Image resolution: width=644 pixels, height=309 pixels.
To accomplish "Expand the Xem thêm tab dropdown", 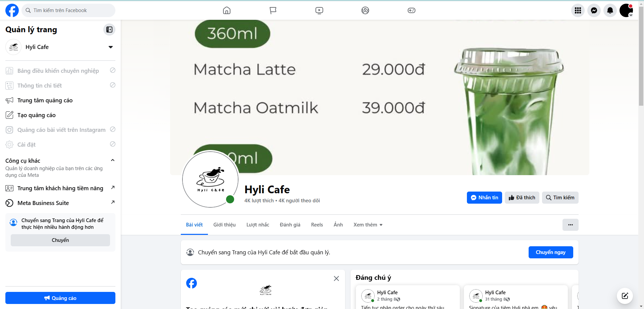I will click(368, 225).
